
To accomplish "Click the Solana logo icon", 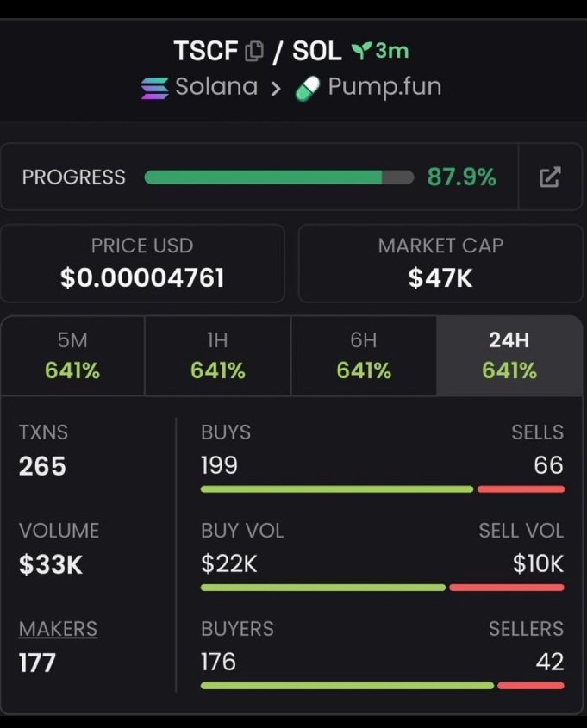I will (x=154, y=88).
